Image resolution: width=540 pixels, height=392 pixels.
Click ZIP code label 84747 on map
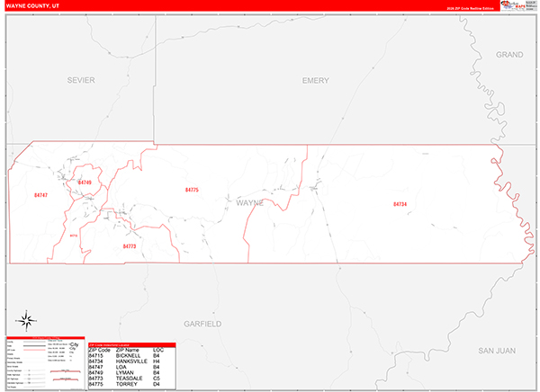[x=40, y=195]
